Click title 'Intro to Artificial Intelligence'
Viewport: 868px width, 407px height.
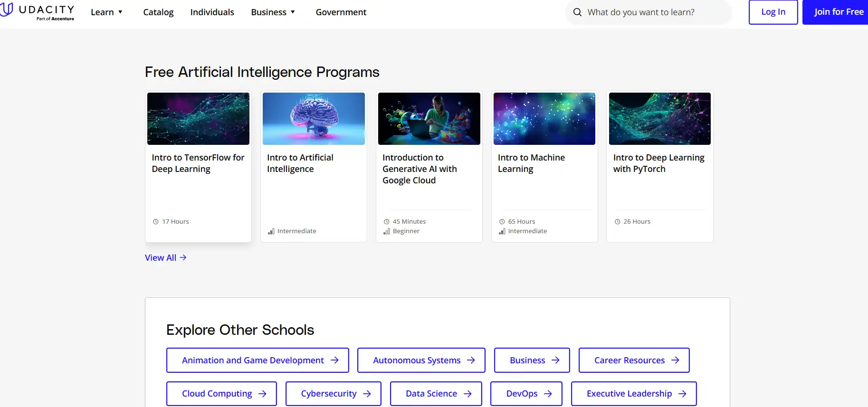pyautogui.click(x=300, y=163)
